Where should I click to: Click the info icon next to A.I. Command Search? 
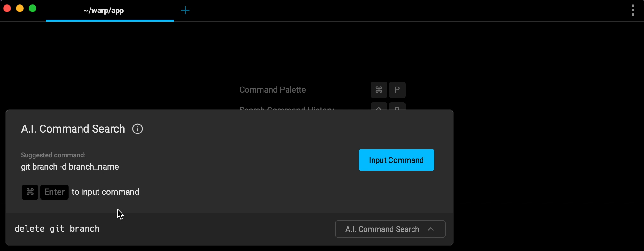(x=137, y=129)
